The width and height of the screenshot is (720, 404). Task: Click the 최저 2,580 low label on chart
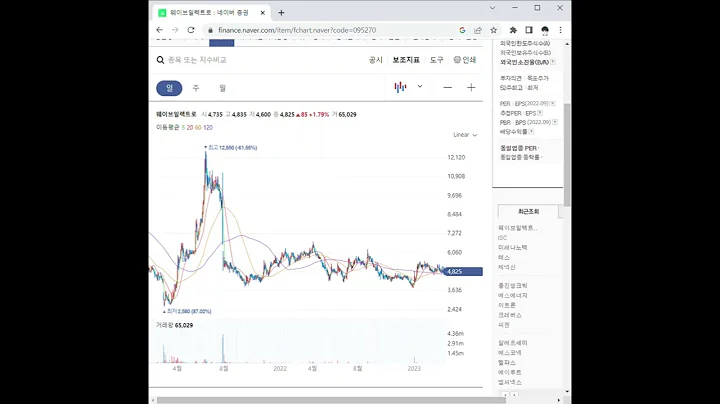click(x=189, y=311)
